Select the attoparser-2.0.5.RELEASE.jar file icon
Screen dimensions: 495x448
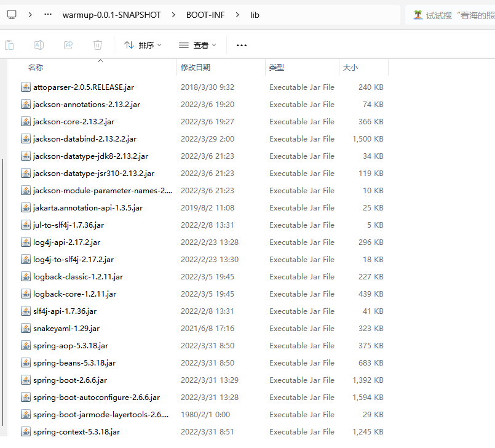click(26, 87)
